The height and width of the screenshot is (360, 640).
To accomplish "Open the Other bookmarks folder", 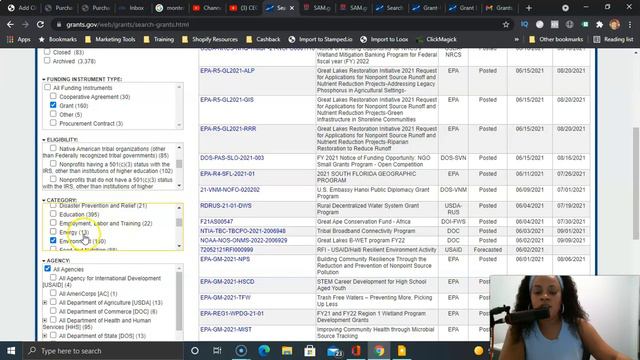I will (556, 39).
